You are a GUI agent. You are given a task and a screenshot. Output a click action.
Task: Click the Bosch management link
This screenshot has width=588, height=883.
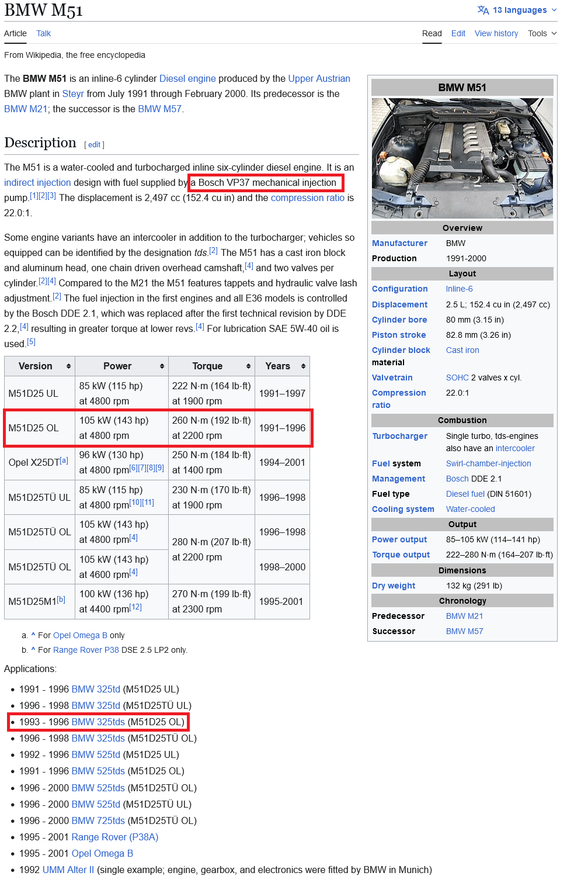coord(457,479)
